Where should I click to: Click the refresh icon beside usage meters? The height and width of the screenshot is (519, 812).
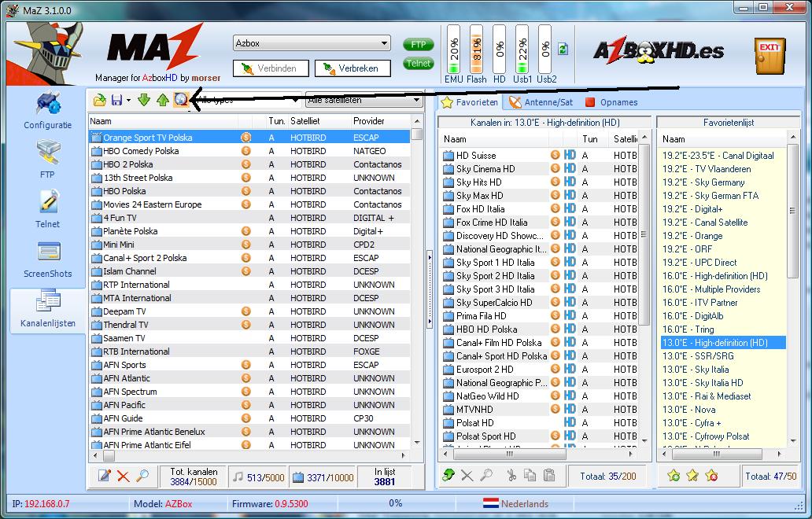563,50
